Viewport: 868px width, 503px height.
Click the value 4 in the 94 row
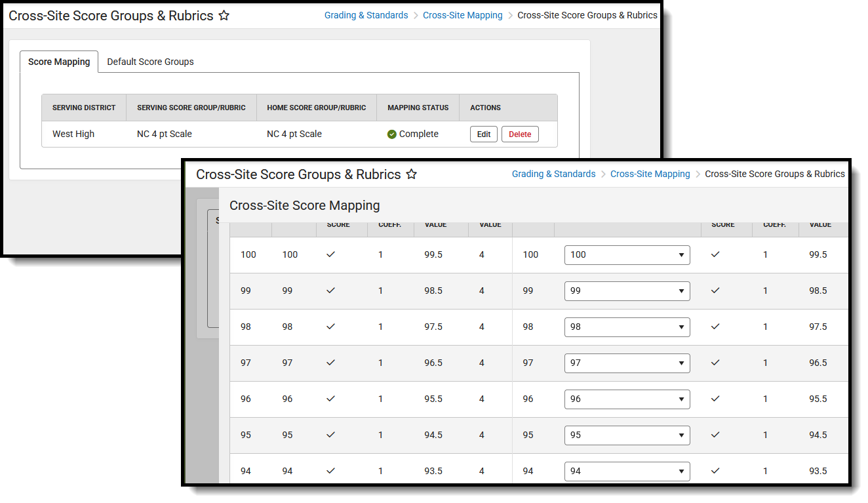482,471
